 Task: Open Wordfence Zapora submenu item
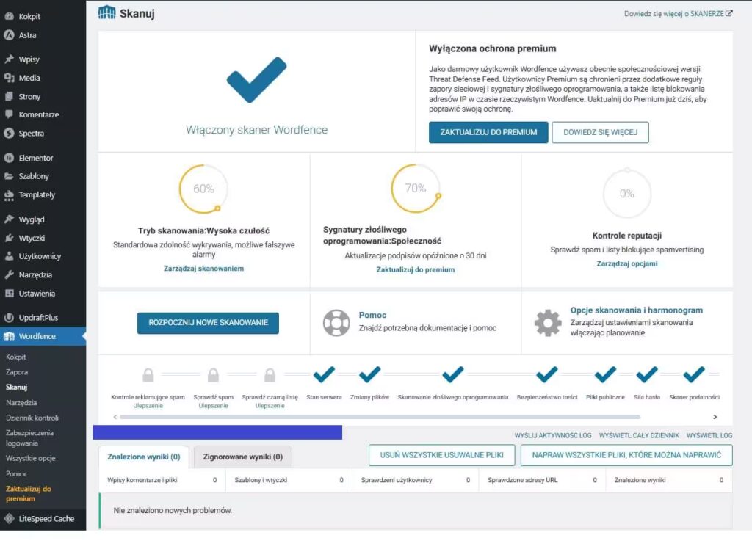17,372
